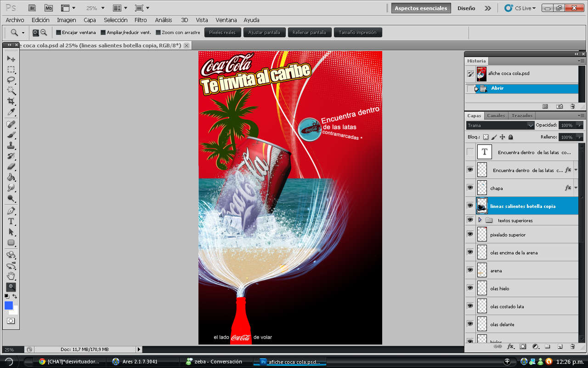This screenshot has height=368, width=588.
Task: Select the Eraser tool
Action: pyautogui.click(x=11, y=167)
